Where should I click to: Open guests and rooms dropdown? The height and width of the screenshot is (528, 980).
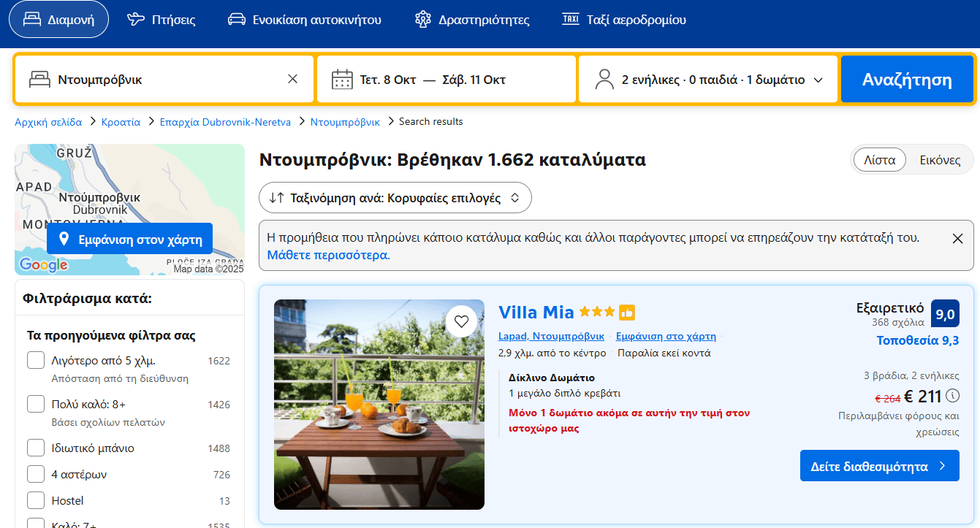point(708,79)
